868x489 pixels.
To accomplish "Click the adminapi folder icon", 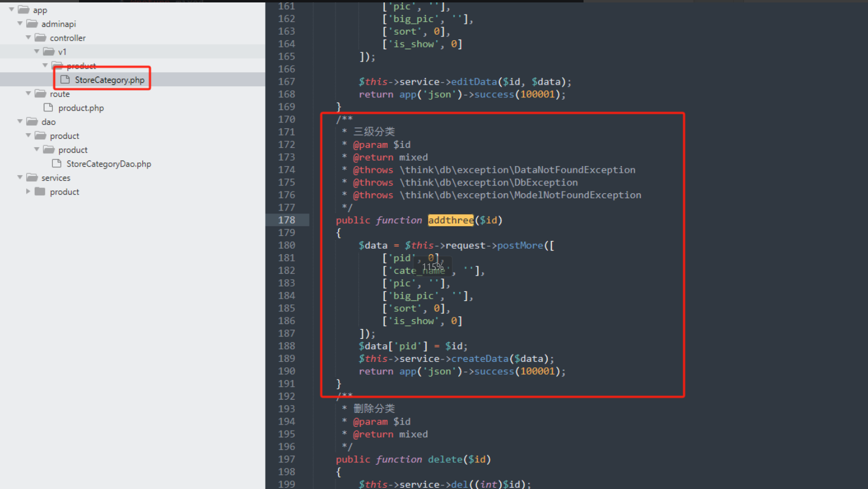I will tap(32, 24).
